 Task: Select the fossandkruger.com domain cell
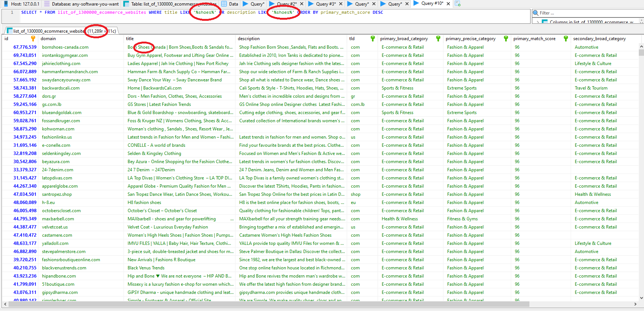[81, 121]
